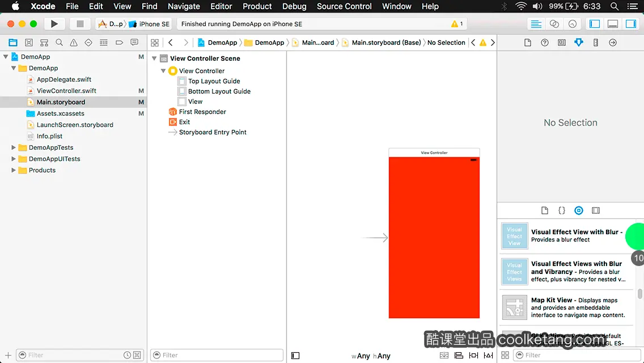Open the Product menu
Screen dimensions: 644x363
coord(257,6)
